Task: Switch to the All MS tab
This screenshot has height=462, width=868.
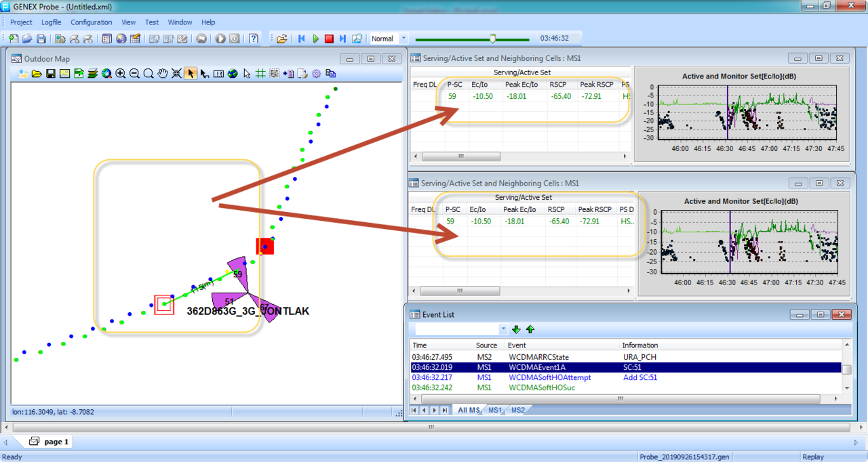Action: [468, 411]
